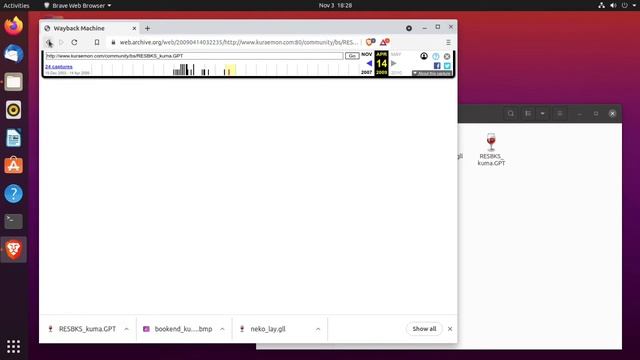Click the browser forward arrow
640x360 pixels.
(61, 42)
